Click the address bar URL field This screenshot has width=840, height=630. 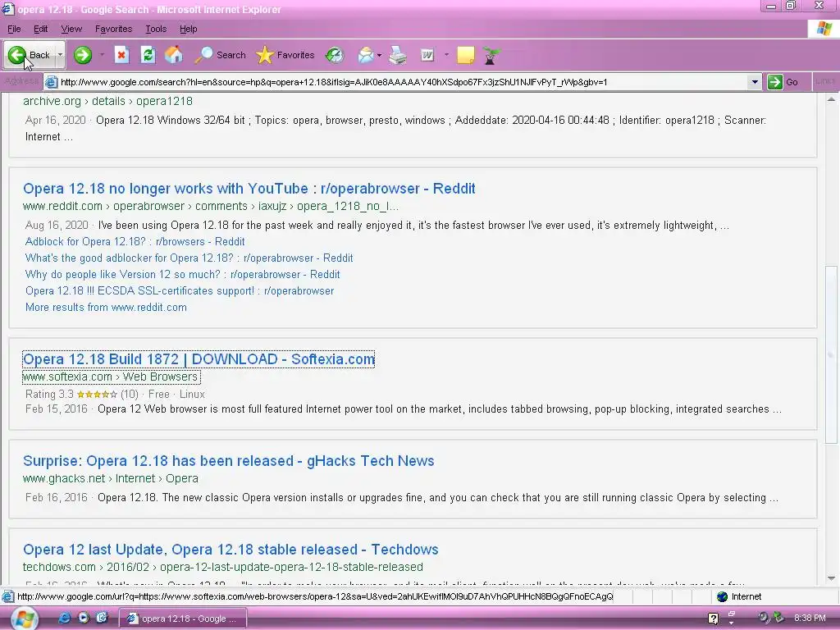(403, 82)
